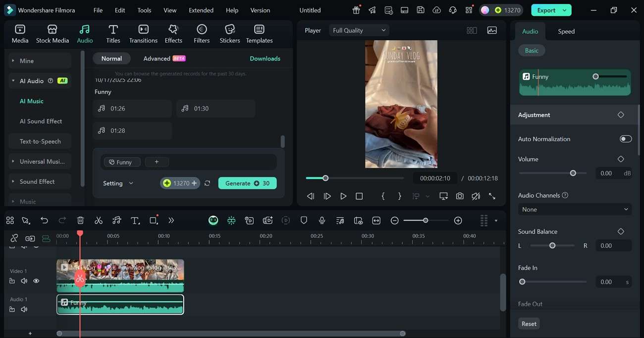Click the redo arrow in timeline toolbar

[x=62, y=221]
